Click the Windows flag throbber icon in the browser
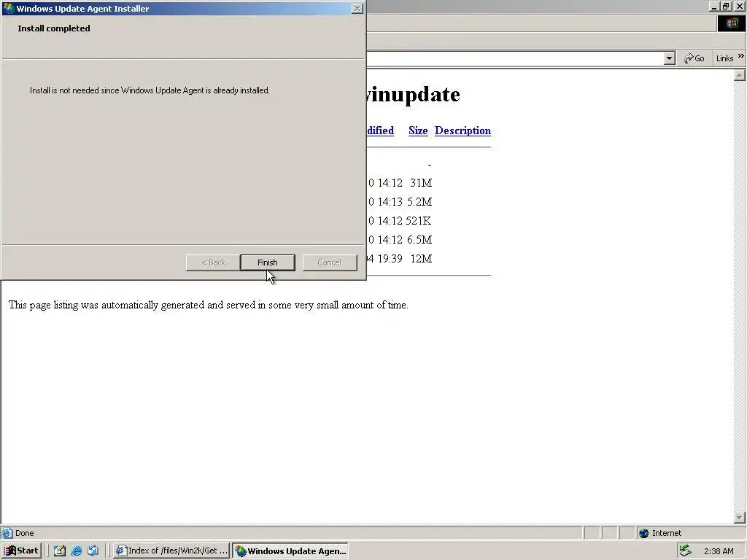This screenshot has width=747, height=560. point(731,23)
